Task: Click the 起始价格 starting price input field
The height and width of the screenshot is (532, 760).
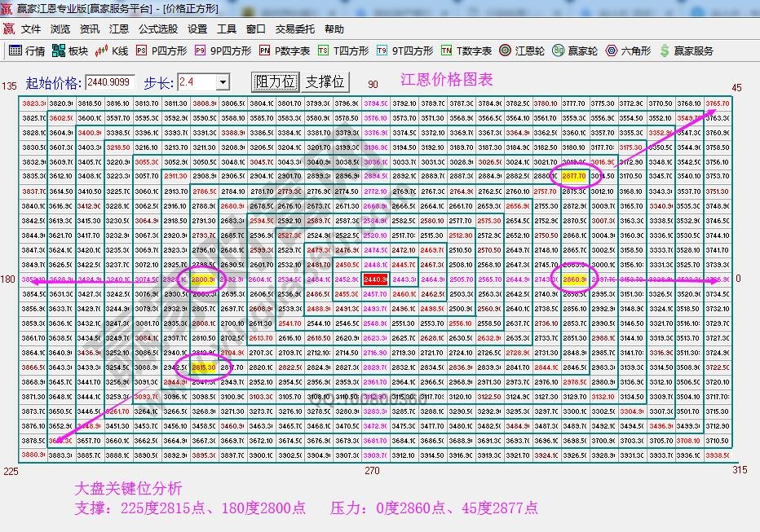Action: pos(109,82)
